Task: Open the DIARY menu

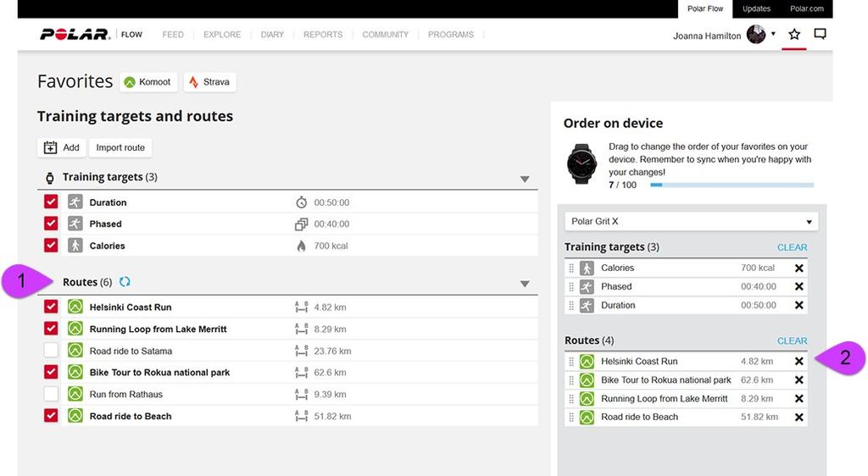Action: [x=272, y=34]
